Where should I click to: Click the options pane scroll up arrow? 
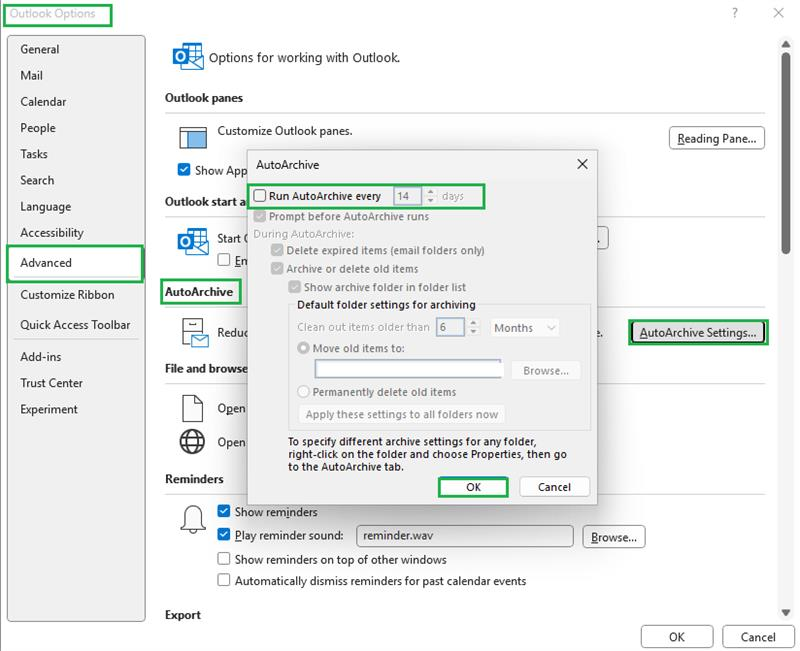pyautogui.click(x=786, y=44)
